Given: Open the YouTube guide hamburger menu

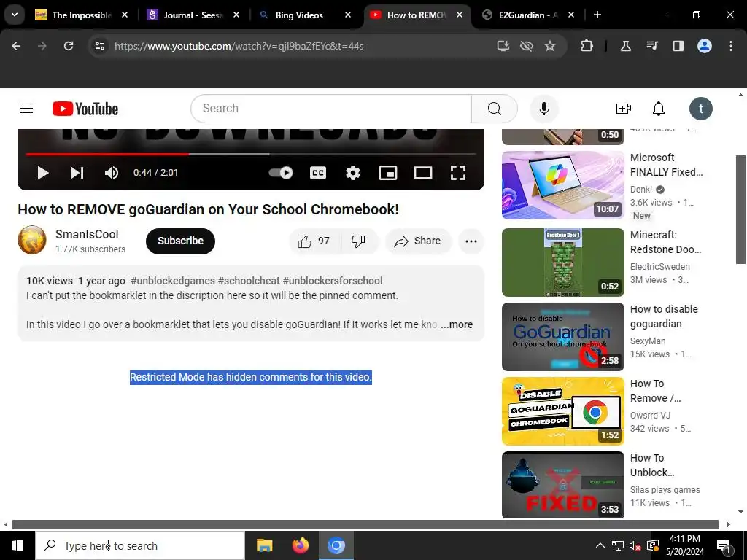Looking at the screenshot, I should pyautogui.click(x=26, y=109).
